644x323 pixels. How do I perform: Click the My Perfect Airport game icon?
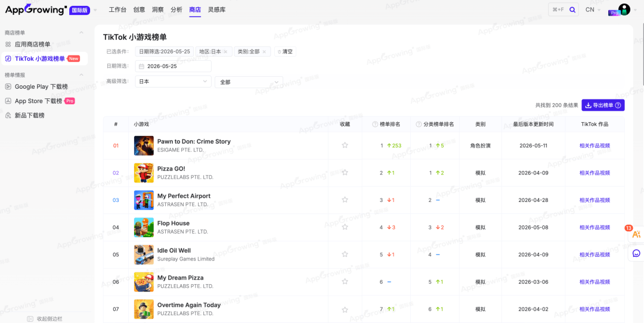click(x=144, y=200)
